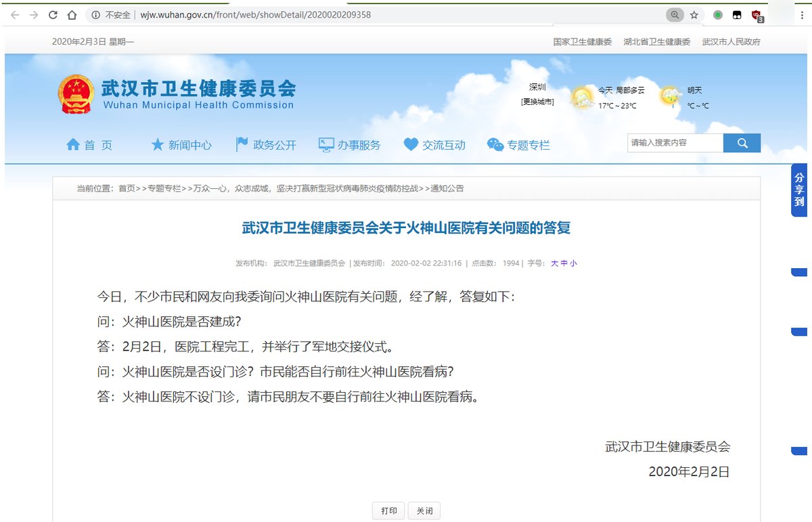
Task: Open 政务公开 menu item
Action: click(x=266, y=144)
